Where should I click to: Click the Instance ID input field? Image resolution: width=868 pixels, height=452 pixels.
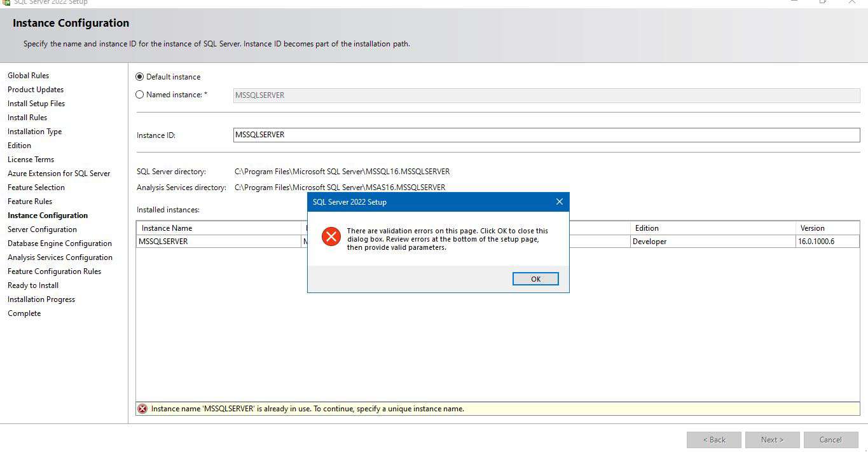(x=546, y=135)
